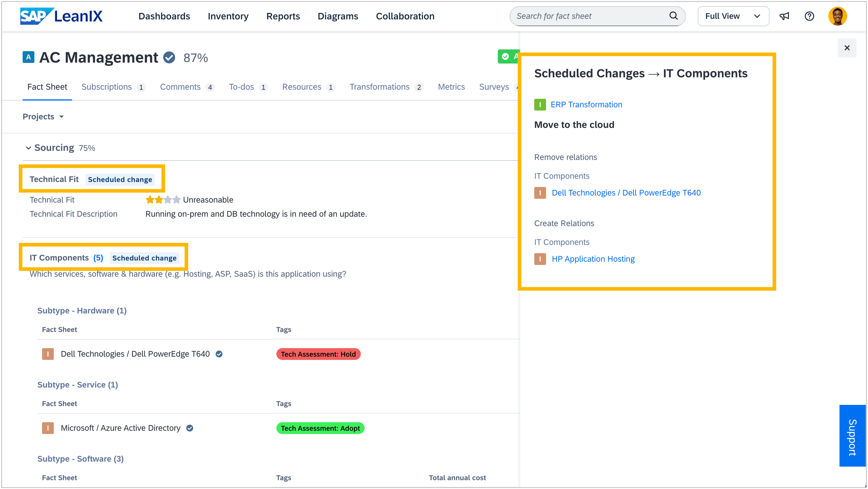
Task: Click the Total annual cost column header
Action: point(457,477)
